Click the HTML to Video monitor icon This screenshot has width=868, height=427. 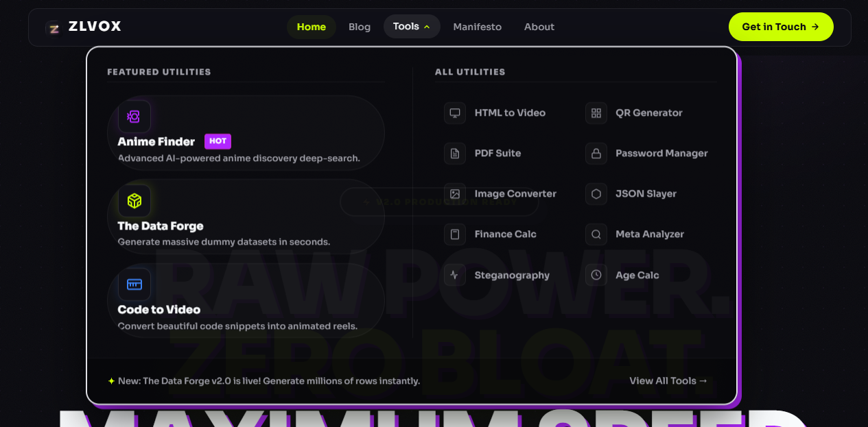click(454, 112)
